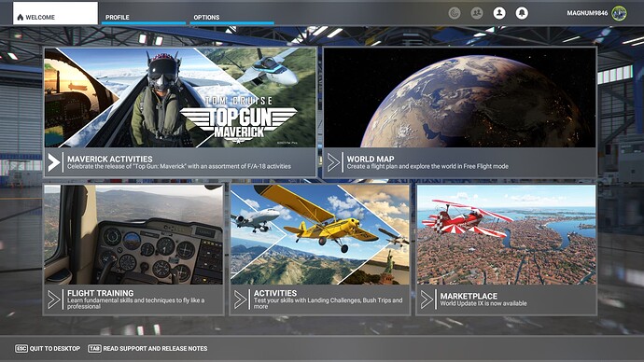Click 'Test your skills with Landing Challenges' text
The height and width of the screenshot is (362, 644).
tap(328, 303)
